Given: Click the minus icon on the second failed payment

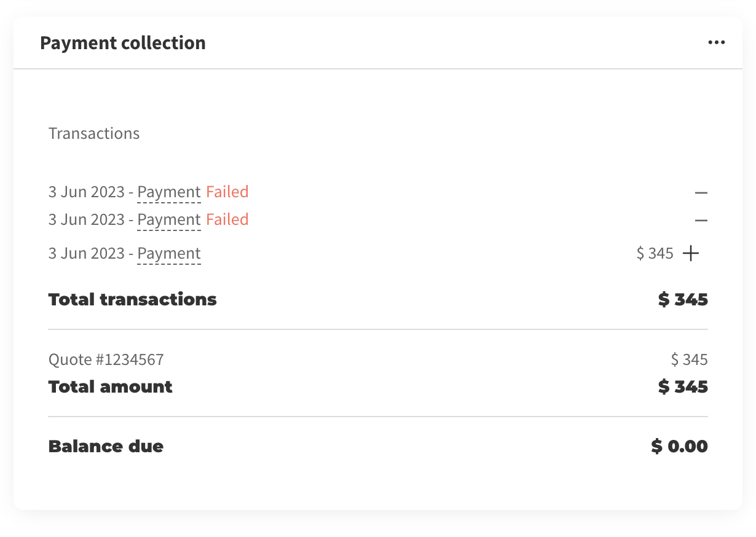Looking at the screenshot, I should pos(701,221).
